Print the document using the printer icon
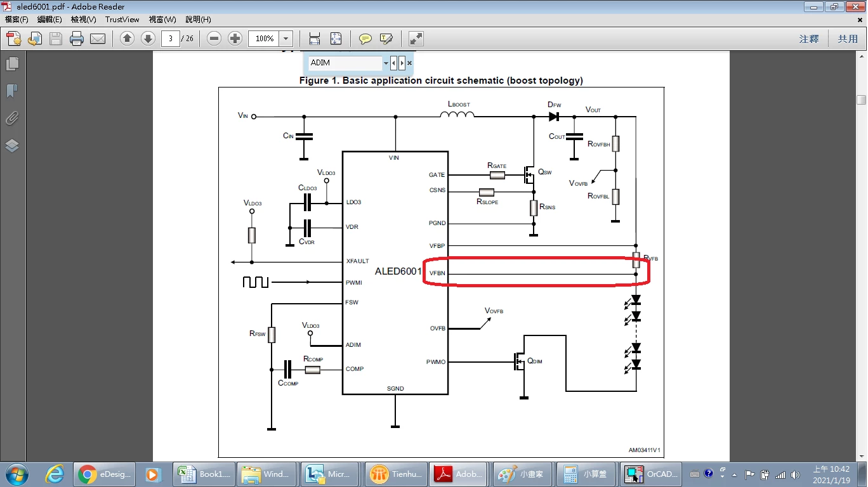The height and width of the screenshot is (487, 868). coord(77,39)
